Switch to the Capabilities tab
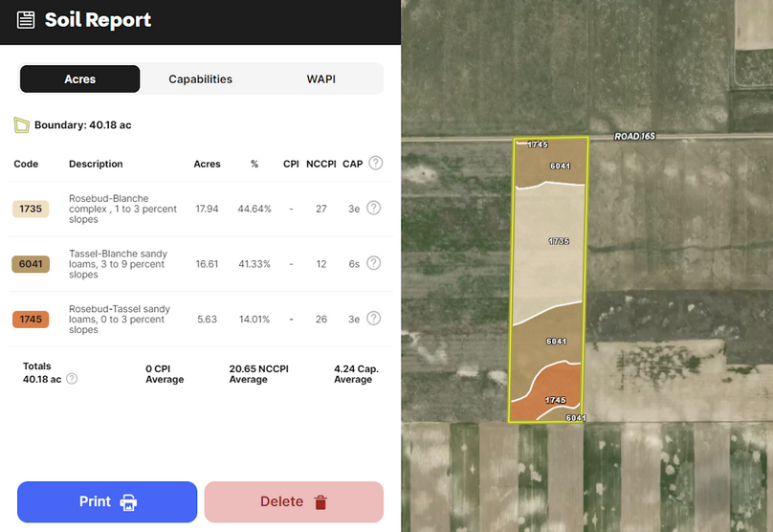The height and width of the screenshot is (532, 773). (x=201, y=79)
